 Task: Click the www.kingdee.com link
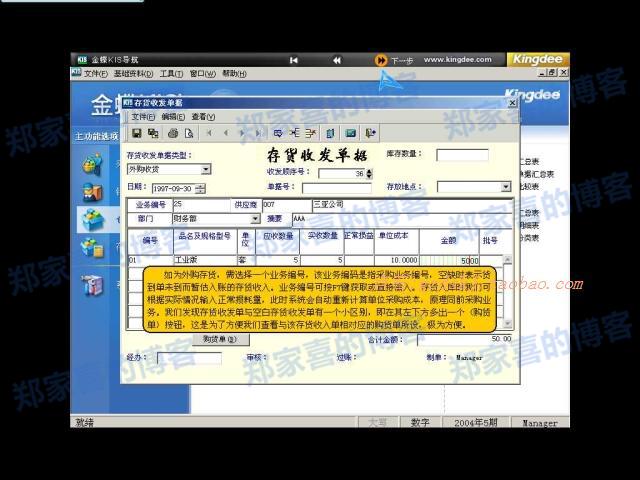coord(458,60)
